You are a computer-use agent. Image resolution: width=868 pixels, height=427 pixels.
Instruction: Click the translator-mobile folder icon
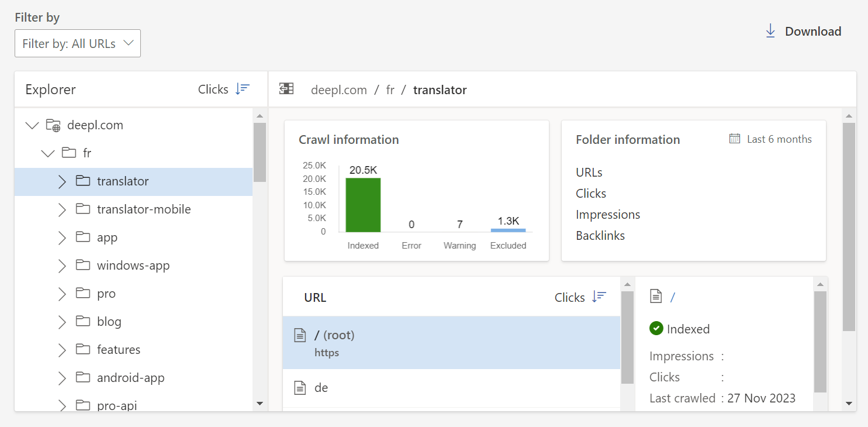[x=83, y=209]
